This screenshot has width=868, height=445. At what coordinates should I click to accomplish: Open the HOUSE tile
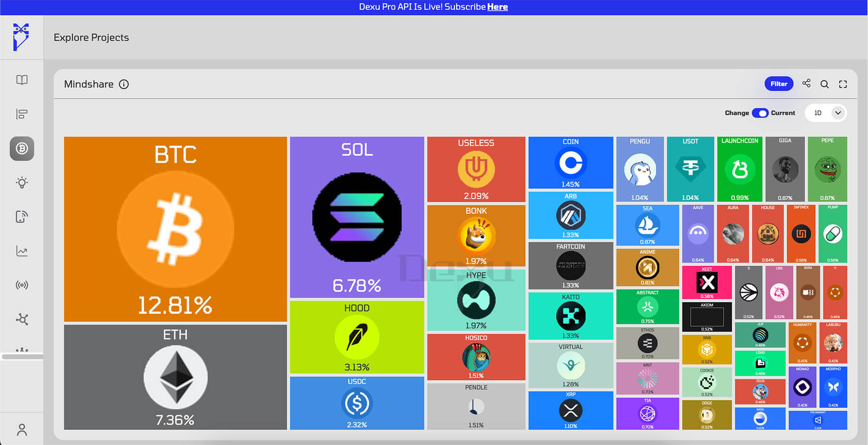click(768, 234)
